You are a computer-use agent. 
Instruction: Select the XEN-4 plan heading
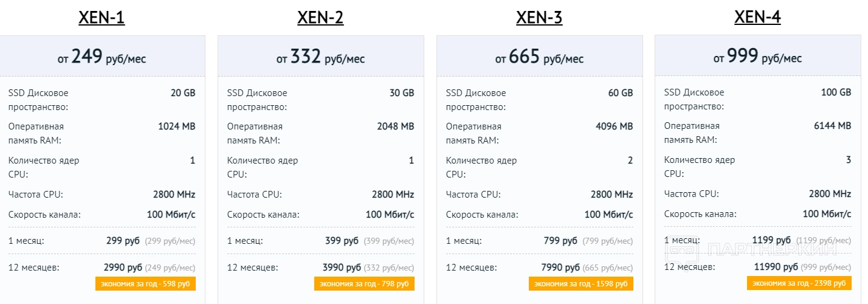[x=757, y=18]
